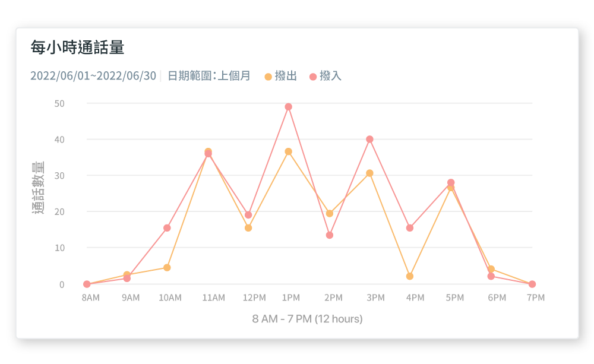Click the chart title 每小時通話量
The image size is (594, 364).
tap(78, 48)
